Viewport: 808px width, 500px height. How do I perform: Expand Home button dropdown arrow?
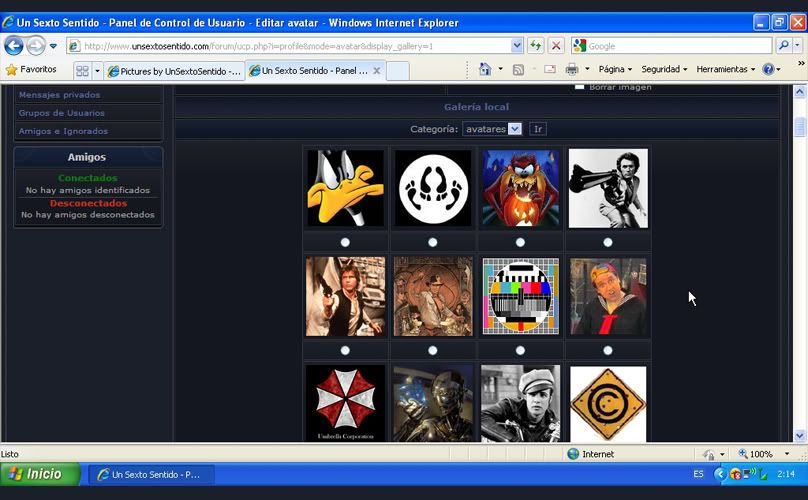coord(500,69)
